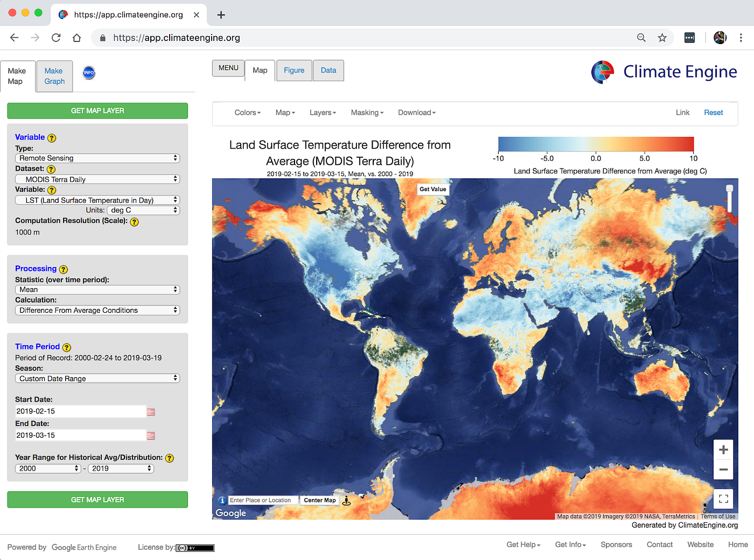
Task: Zoom in on the map
Action: [723, 450]
